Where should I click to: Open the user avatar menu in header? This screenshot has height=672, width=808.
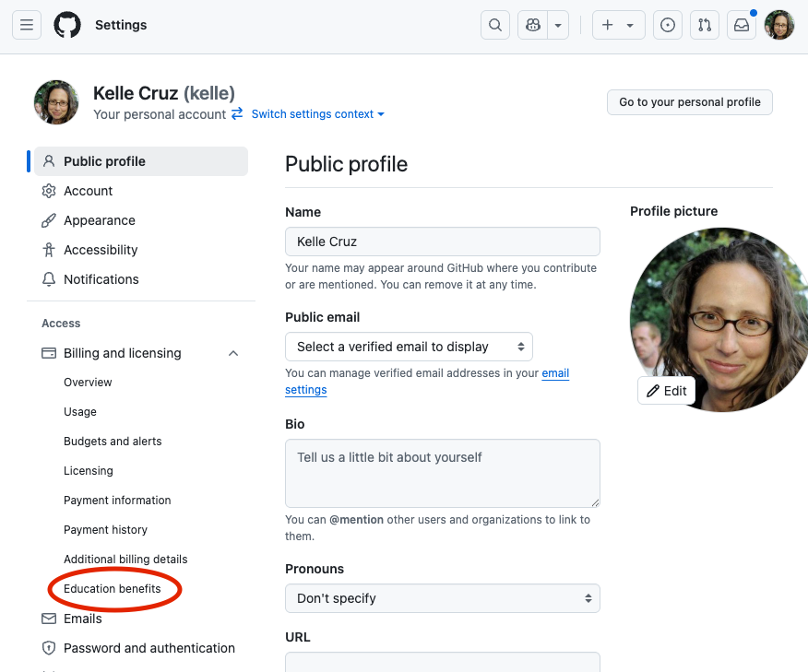coord(779,25)
